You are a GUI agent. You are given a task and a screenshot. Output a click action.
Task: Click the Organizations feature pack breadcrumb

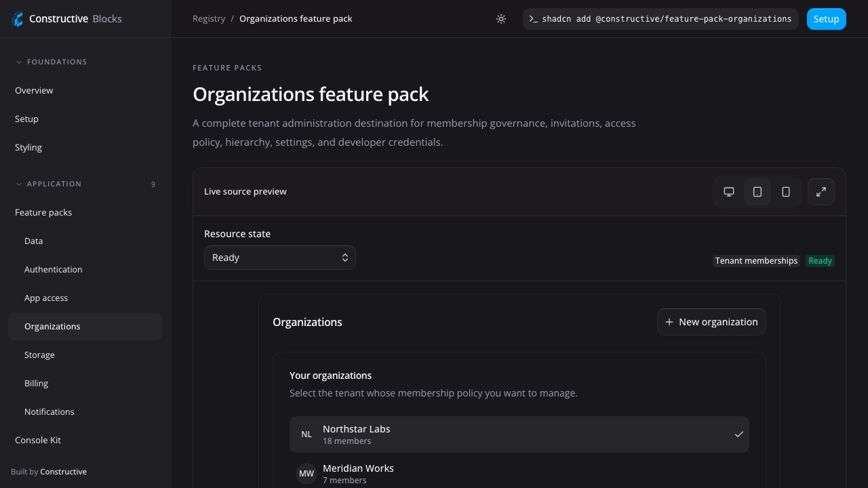tap(296, 19)
